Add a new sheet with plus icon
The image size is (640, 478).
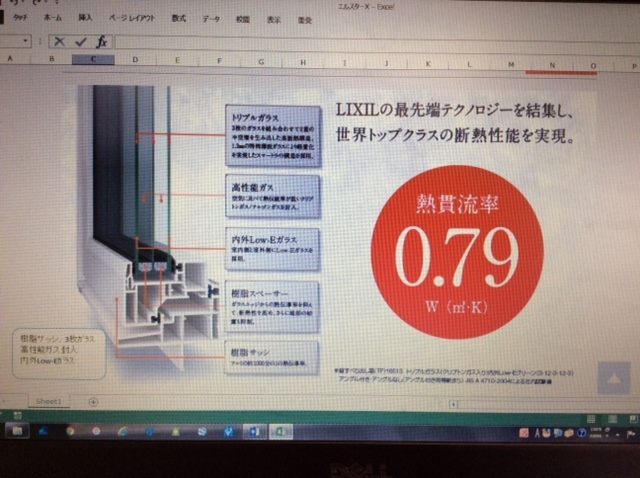coord(93,402)
